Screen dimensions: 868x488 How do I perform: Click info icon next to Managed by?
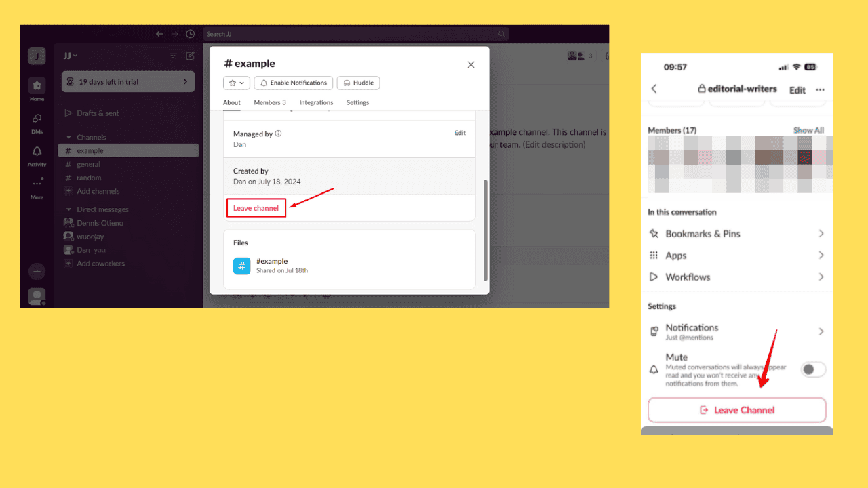click(279, 134)
